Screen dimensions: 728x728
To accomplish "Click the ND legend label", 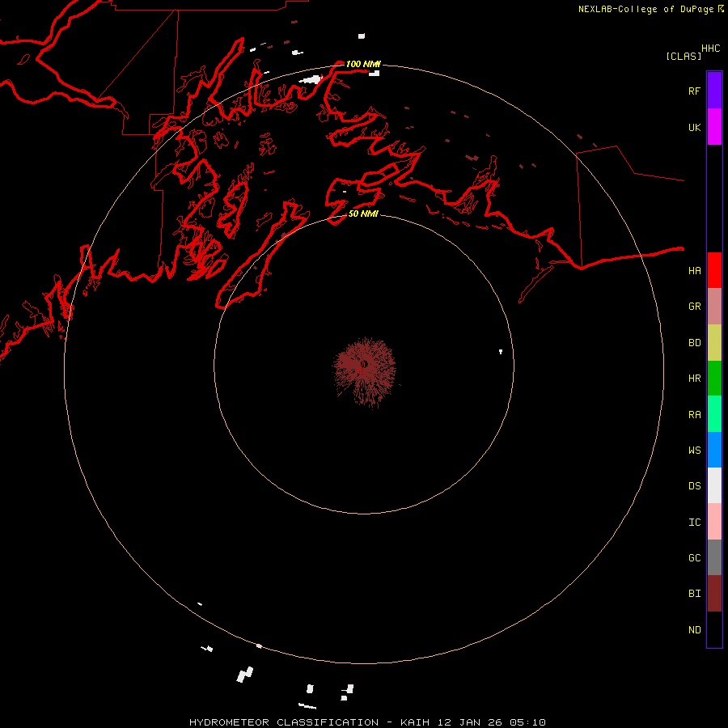I will click(694, 629).
